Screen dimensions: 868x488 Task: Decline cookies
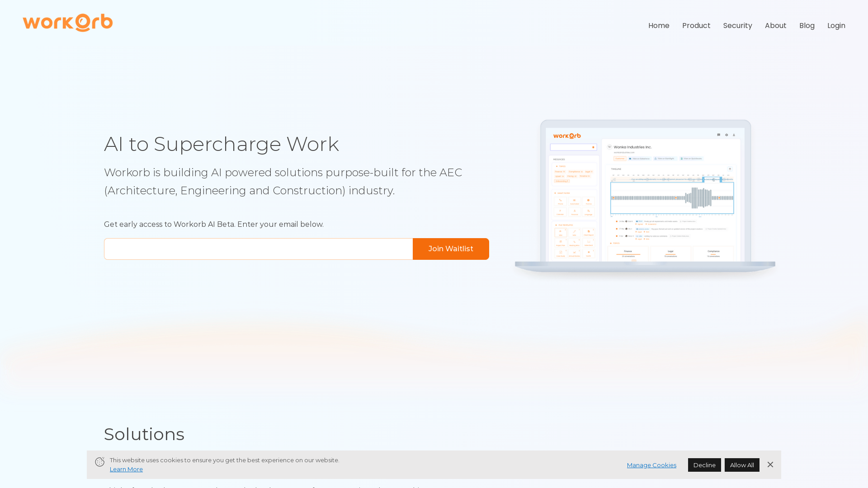(704, 465)
